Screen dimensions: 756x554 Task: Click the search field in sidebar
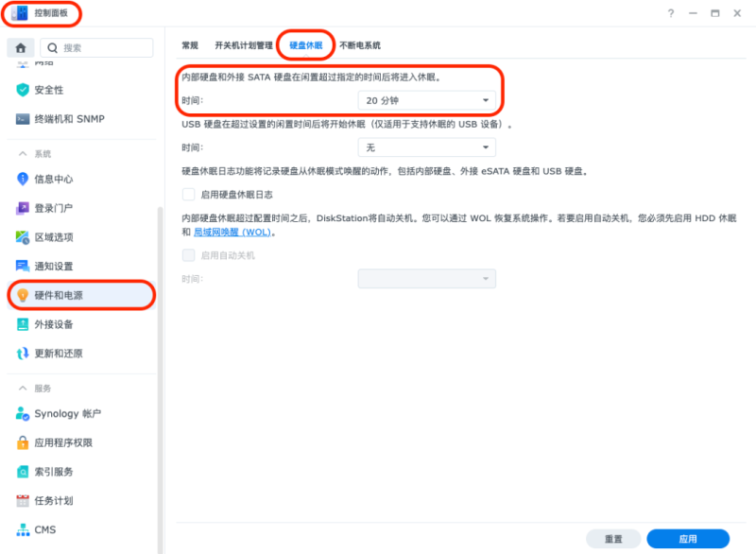point(96,47)
